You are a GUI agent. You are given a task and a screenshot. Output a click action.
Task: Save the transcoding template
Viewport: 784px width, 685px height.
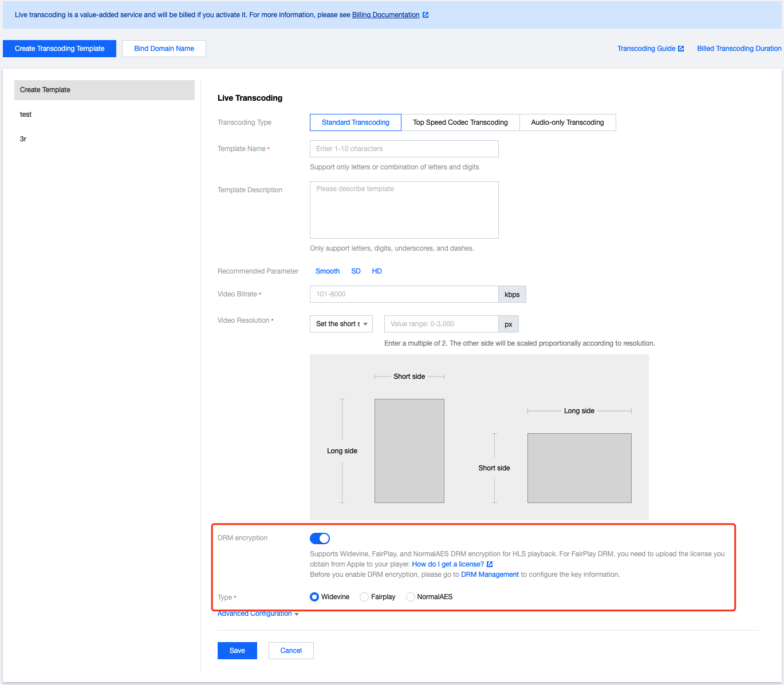[x=237, y=651]
